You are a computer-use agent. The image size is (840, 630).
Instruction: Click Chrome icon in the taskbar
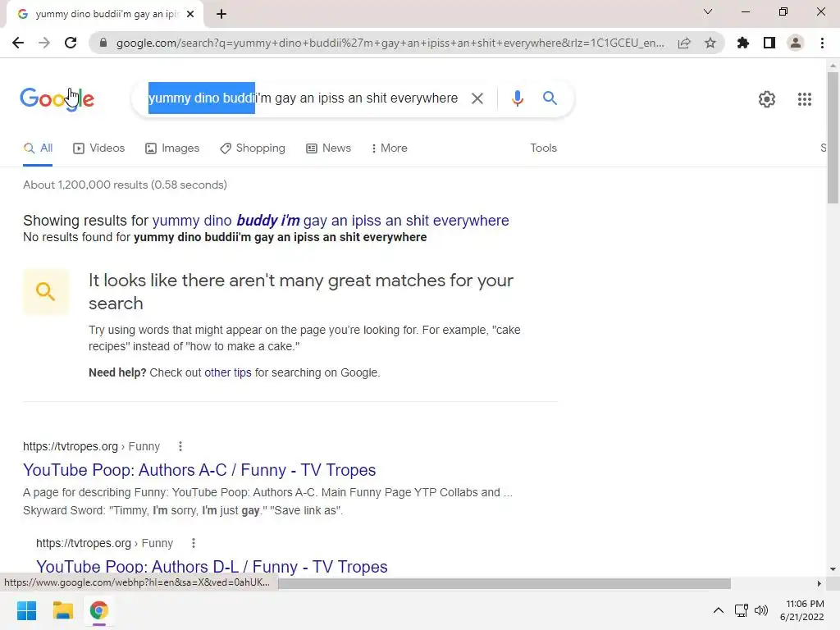98,610
